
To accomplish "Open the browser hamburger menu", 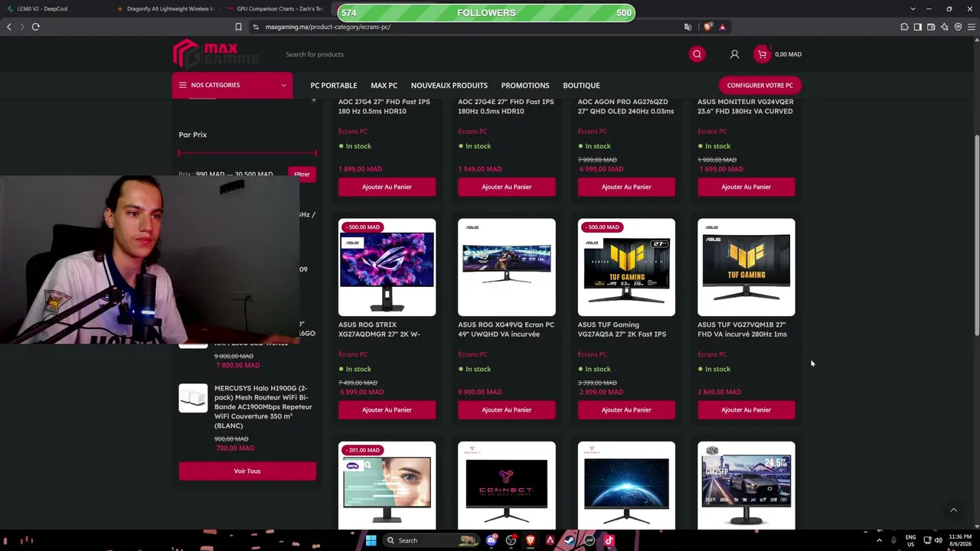I will coord(971,27).
